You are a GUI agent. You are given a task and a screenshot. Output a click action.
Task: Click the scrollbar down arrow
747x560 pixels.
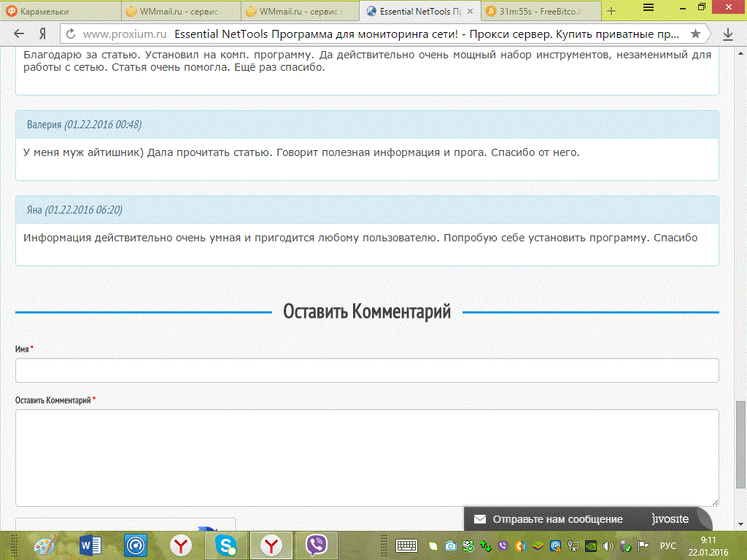point(741,525)
